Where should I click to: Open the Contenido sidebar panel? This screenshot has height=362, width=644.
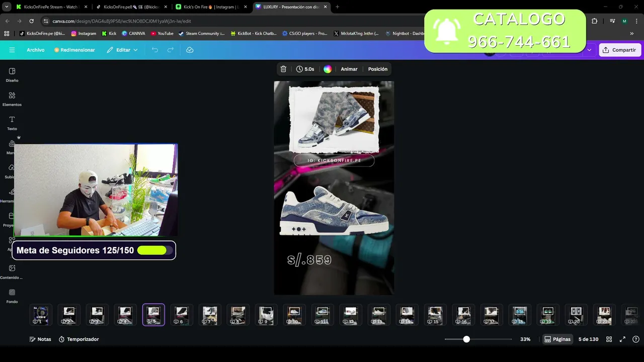point(12,271)
